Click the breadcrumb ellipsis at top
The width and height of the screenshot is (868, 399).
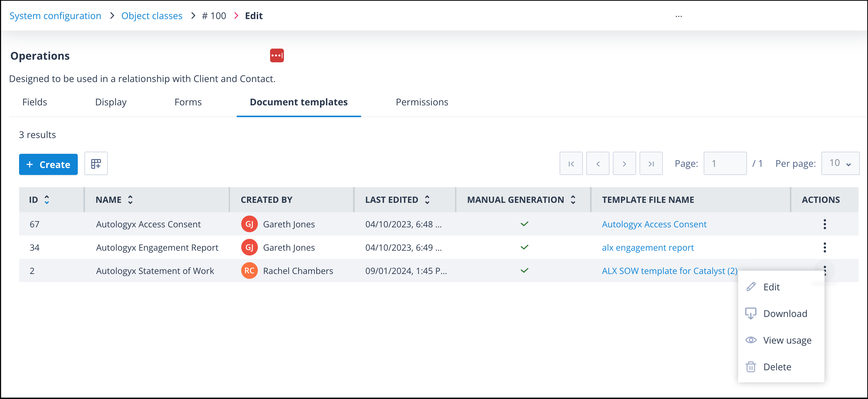pyautogui.click(x=679, y=16)
